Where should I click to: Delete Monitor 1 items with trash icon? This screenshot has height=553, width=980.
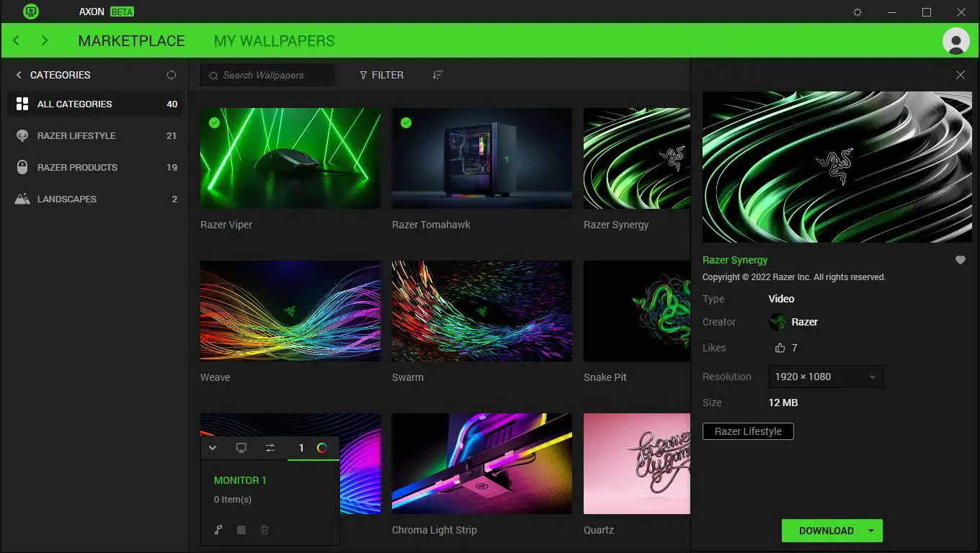264,530
